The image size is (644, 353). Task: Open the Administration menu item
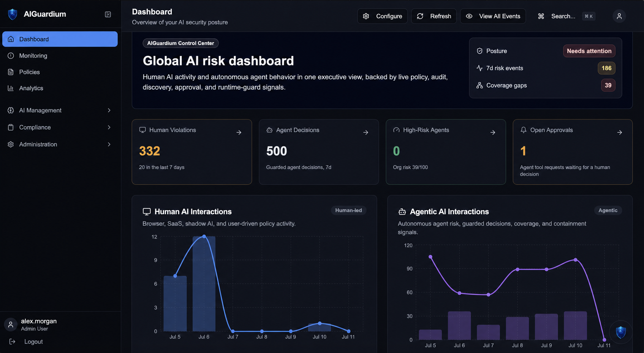[60, 145]
